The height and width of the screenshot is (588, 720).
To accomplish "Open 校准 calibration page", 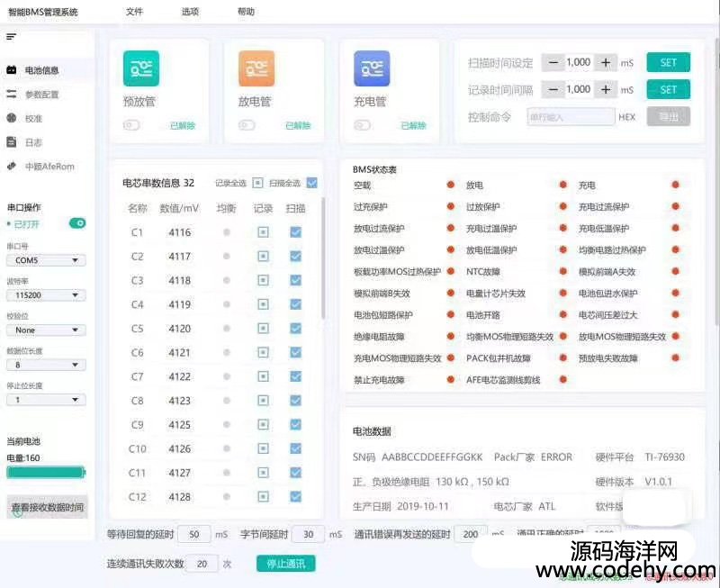I will (32, 118).
